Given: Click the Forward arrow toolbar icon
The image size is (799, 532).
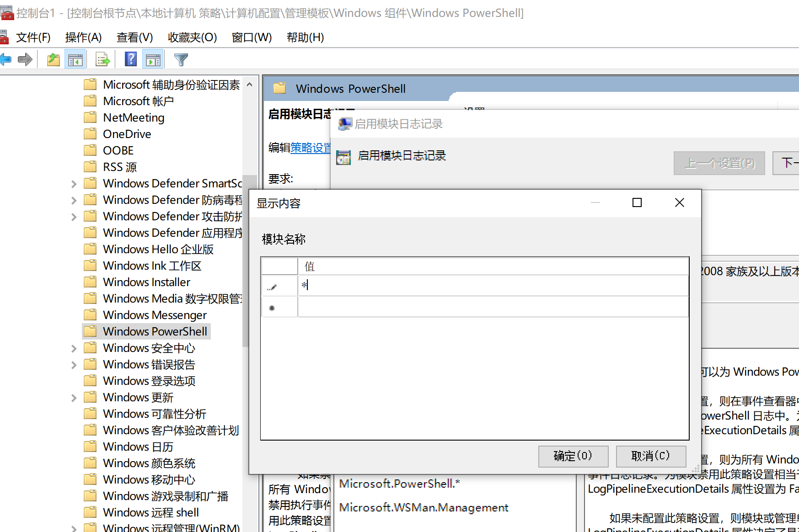Looking at the screenshot, I should [x=25, y=59].
